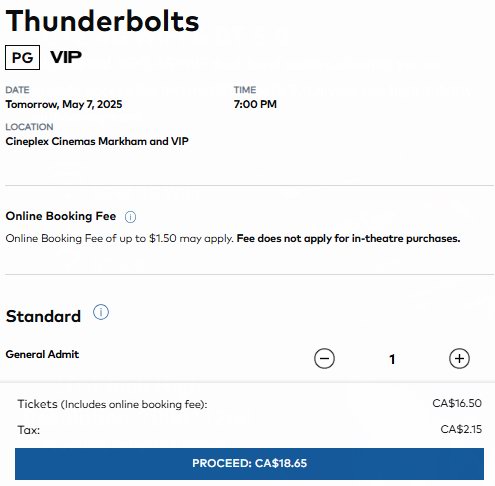Click the VIP logo
The image size is (495, 486).
(x=66, y=57)
